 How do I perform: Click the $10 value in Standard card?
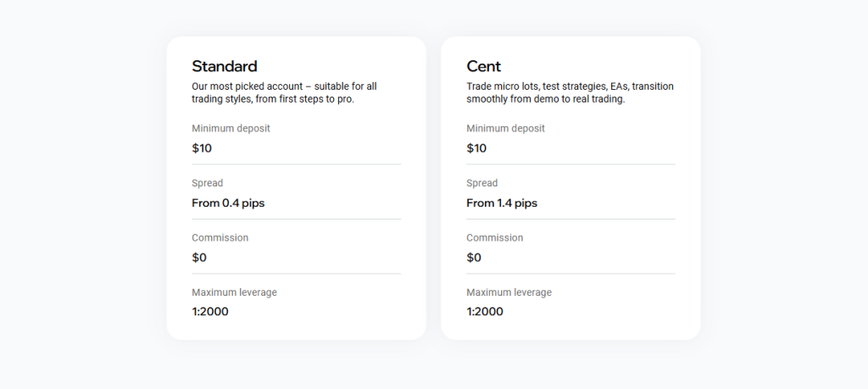coord(202,148)
